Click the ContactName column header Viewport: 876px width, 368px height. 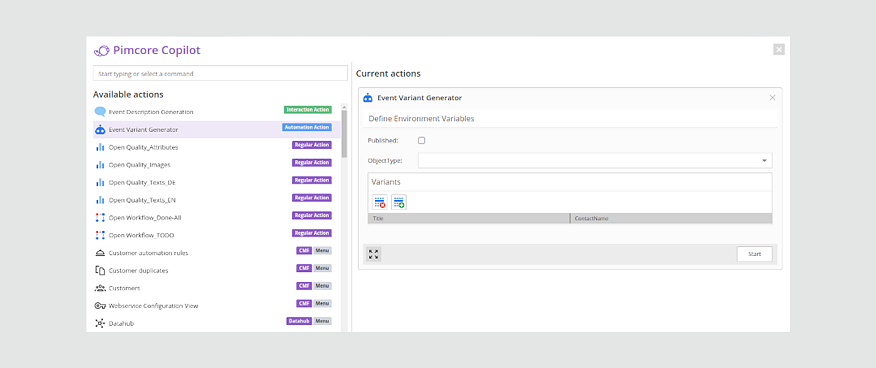tap(671, 218)
